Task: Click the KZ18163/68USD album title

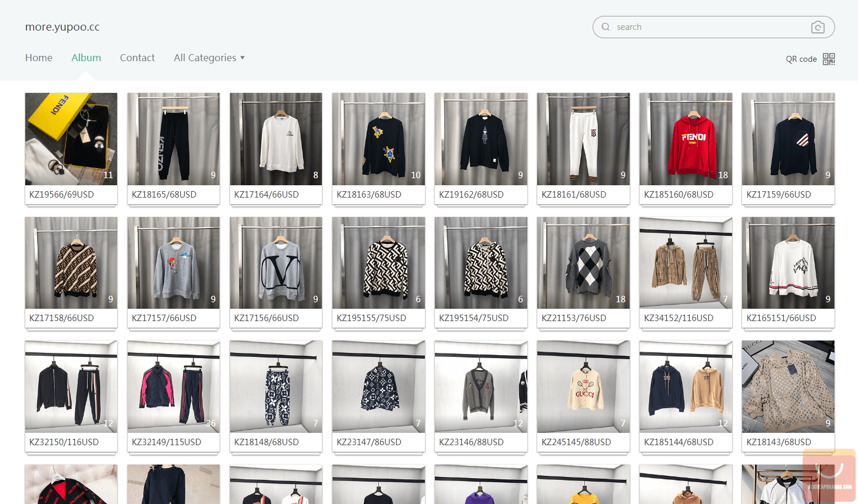Action: pyautogui.click(x=369, y=195)
